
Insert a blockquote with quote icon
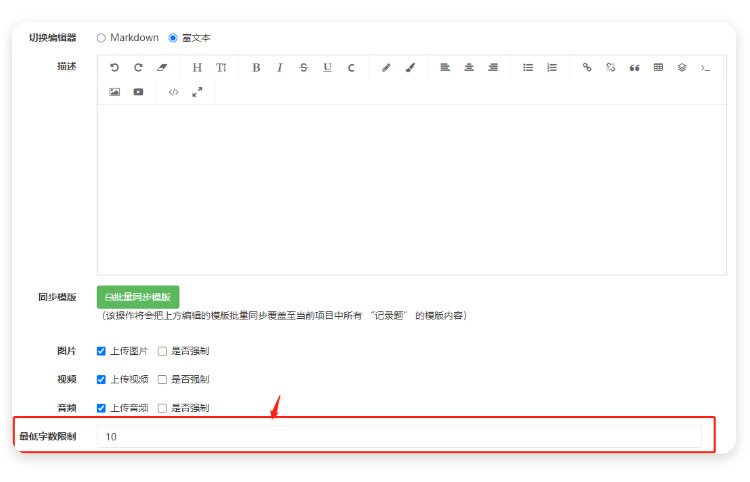pyautogui.click(x=634, y=67)
